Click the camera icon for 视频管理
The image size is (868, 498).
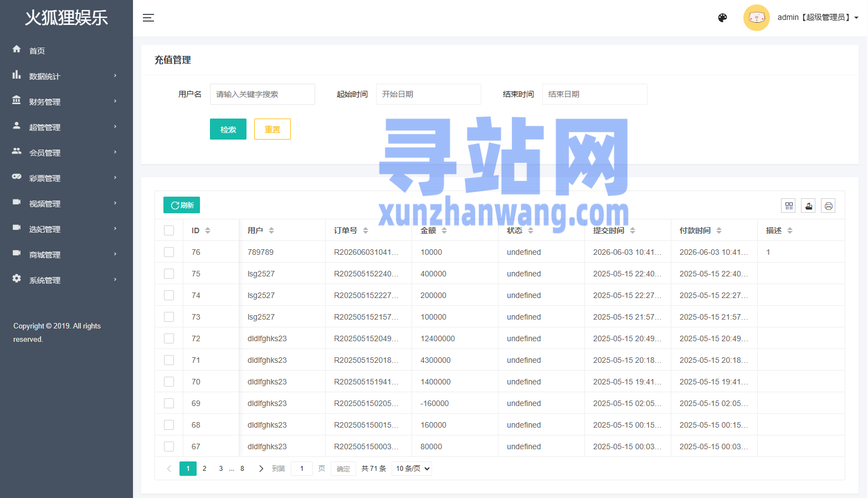coord(17,202)
